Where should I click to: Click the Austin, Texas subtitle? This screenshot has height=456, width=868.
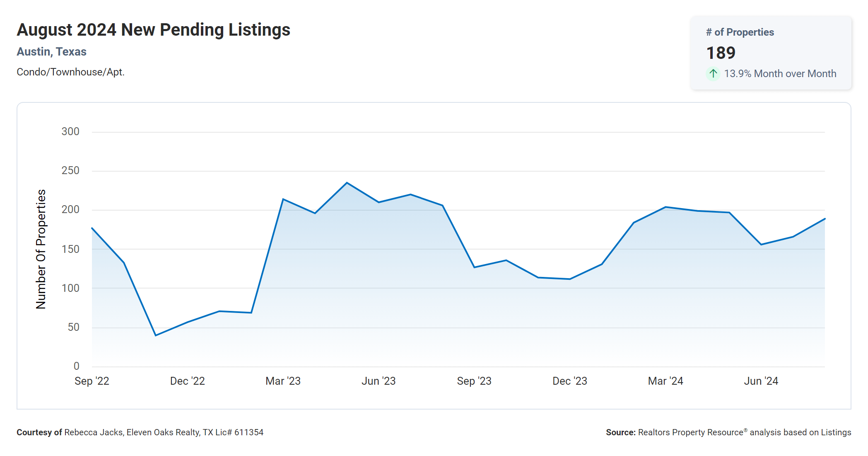tap(51, 52)
